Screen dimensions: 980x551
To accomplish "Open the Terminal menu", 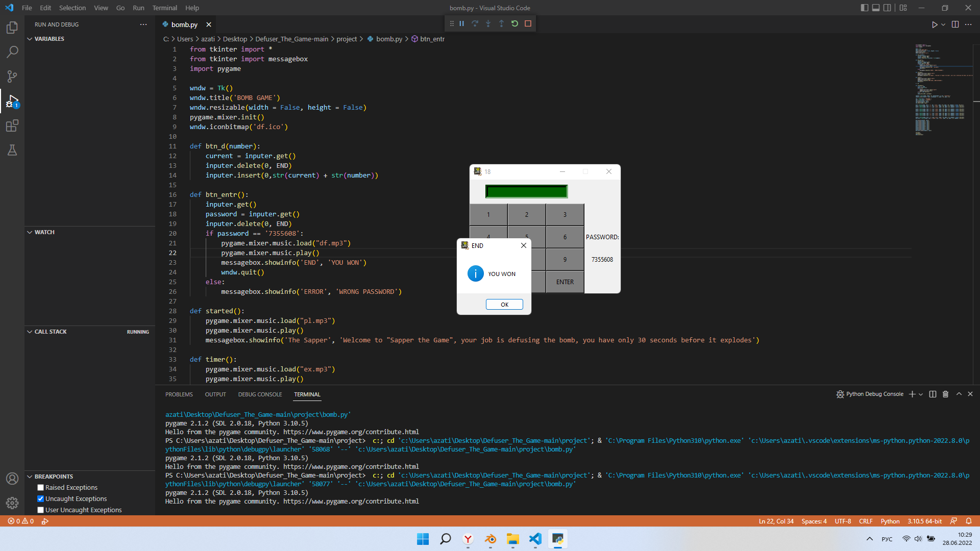I will tap(164, 8).
